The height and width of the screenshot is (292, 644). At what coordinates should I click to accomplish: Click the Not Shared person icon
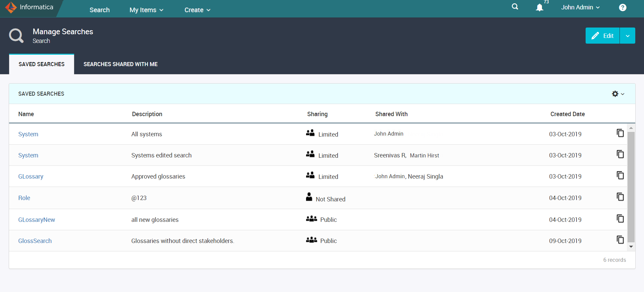pos(309,197)
